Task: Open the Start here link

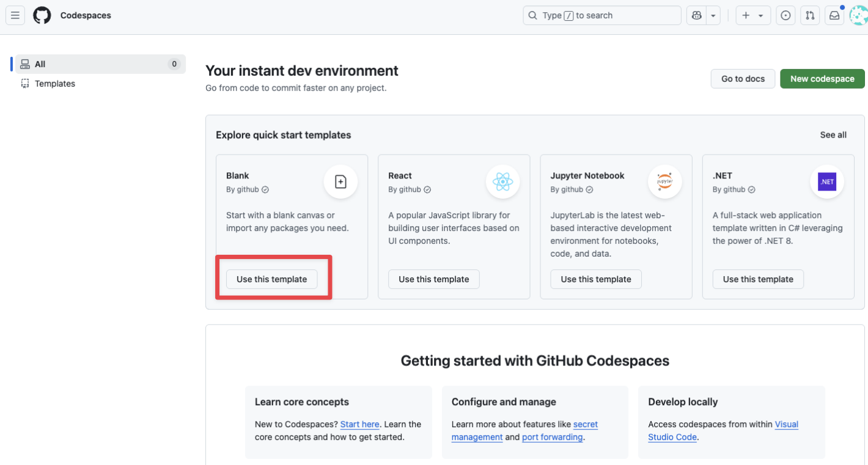Action: [x=360, y=424]
